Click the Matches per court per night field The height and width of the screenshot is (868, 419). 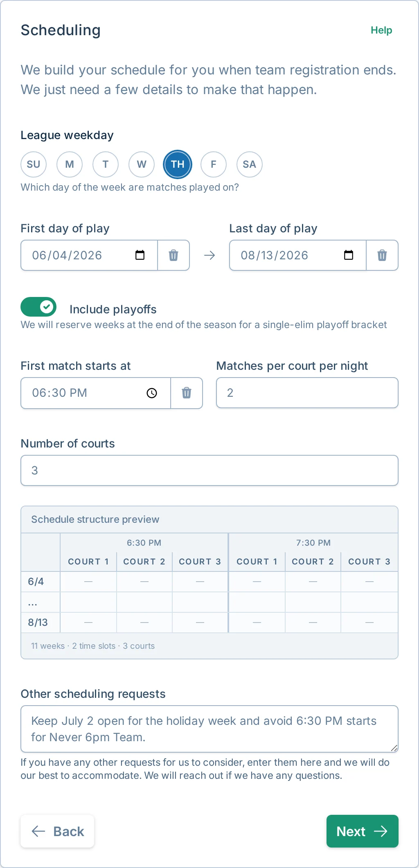307,393
